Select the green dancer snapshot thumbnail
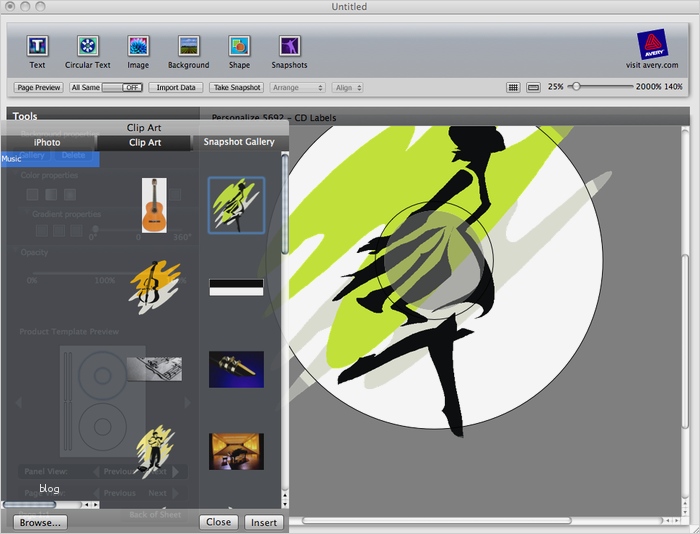Image resolution: width=700 pixels, height=534 pixels. (236, 205)
